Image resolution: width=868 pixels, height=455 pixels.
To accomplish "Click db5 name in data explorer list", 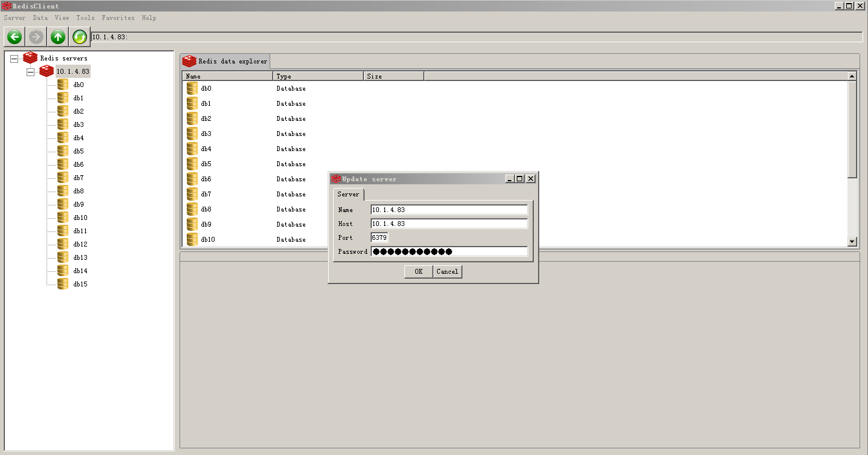I will 206,164.
